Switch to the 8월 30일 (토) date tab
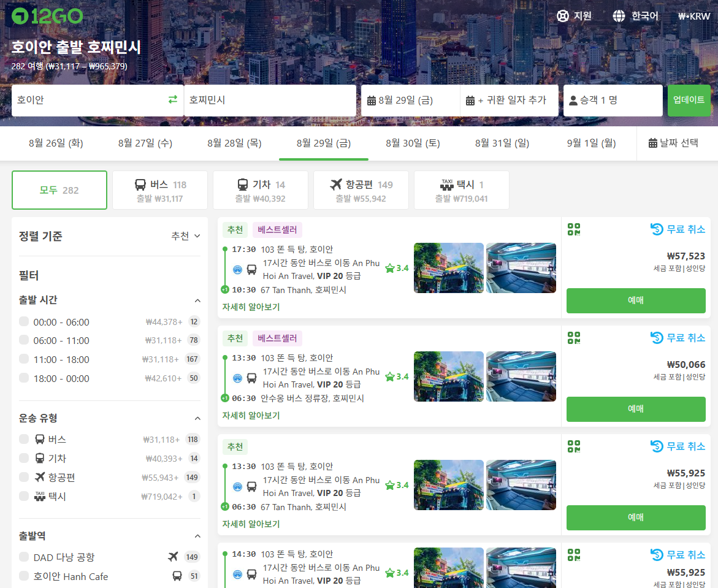 (413, 143)
